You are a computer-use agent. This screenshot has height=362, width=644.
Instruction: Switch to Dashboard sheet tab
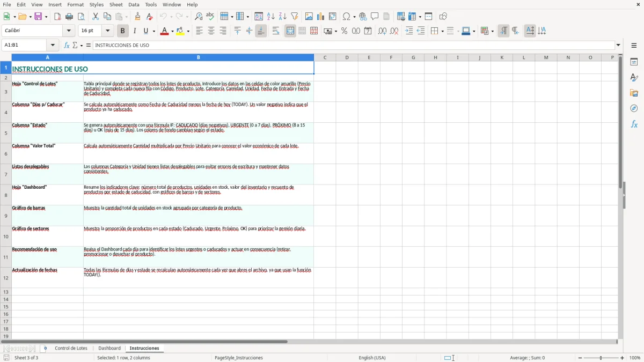click(109, 349)
